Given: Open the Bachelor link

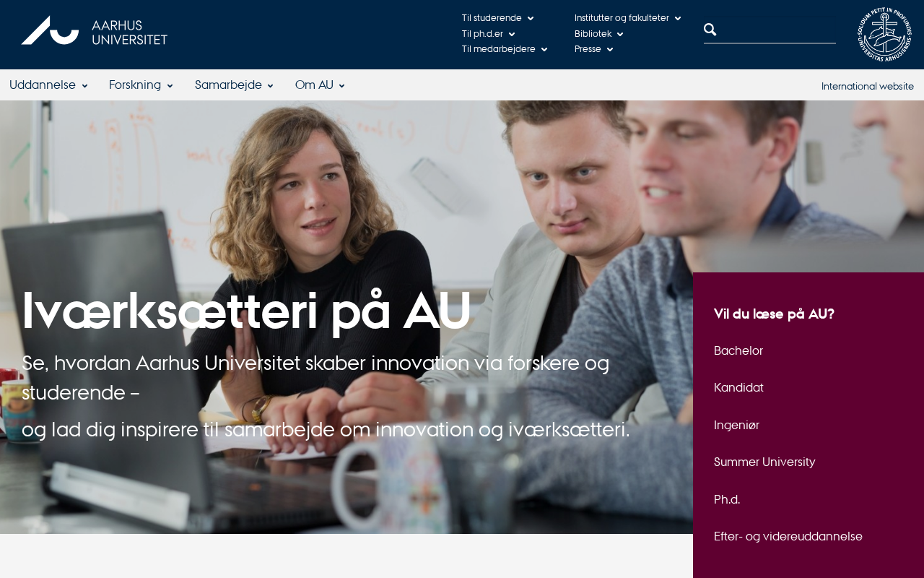Looking at the screenshot, I should [x=738, y=351].
